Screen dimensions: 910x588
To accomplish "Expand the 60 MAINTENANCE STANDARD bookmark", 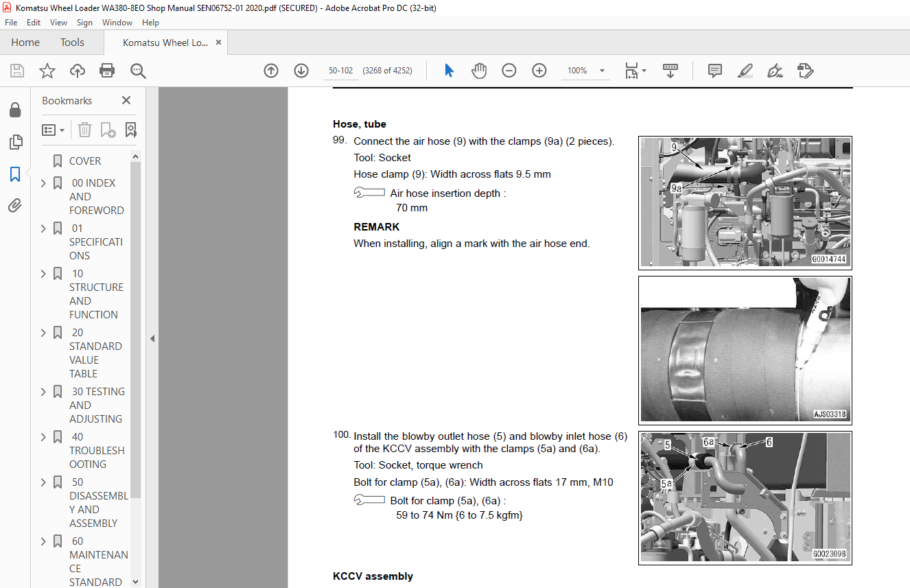I will coord(44,541).
